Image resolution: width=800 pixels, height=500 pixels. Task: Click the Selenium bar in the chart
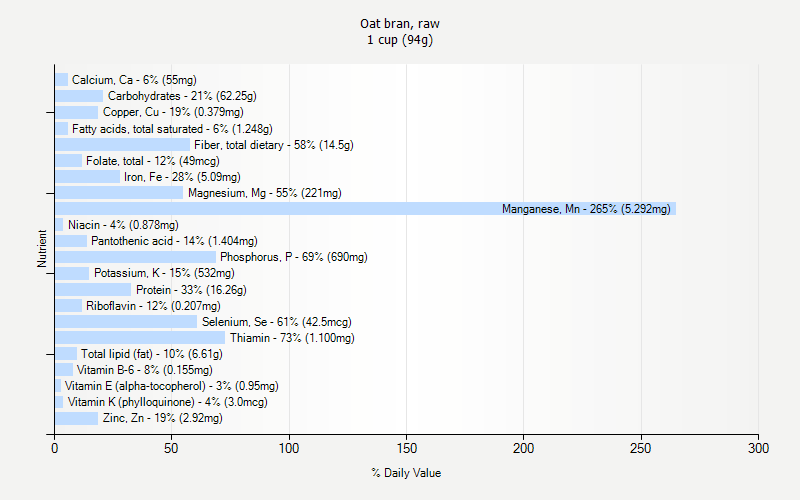[x=126, y=322]
